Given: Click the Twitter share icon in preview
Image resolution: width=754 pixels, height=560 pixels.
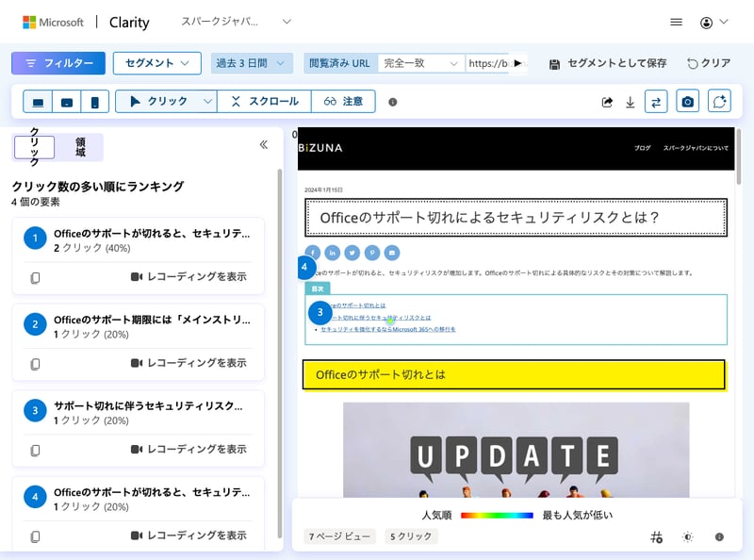Looking at the screenshot, I should (x=352, y=252).
